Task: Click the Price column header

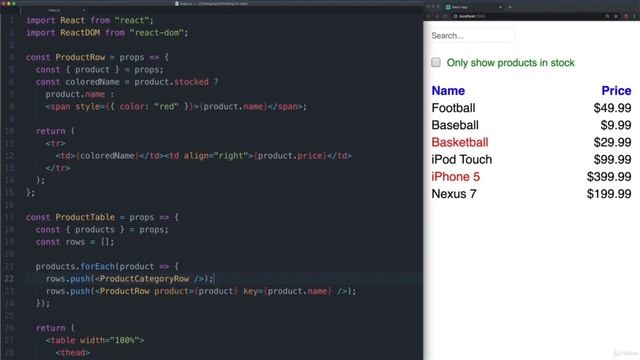Action: [616, 91]
